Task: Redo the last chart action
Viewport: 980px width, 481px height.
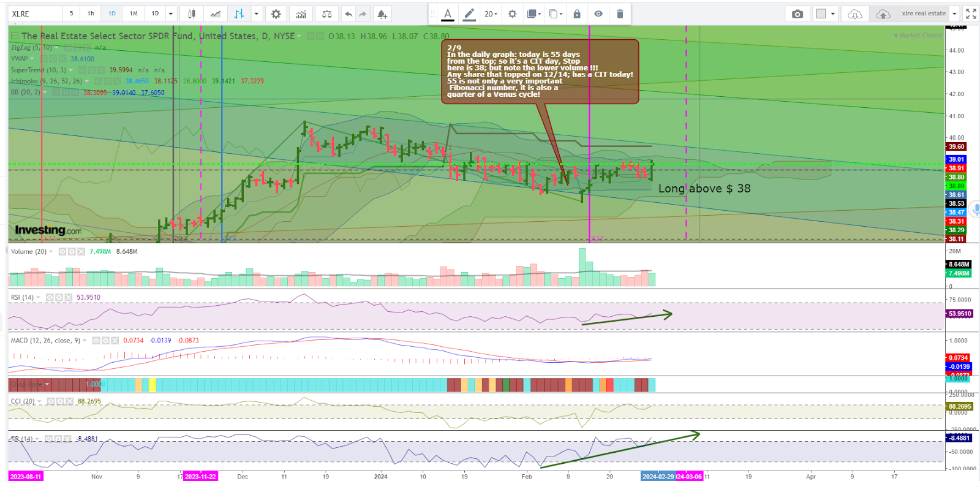Action: click(363, 13)
